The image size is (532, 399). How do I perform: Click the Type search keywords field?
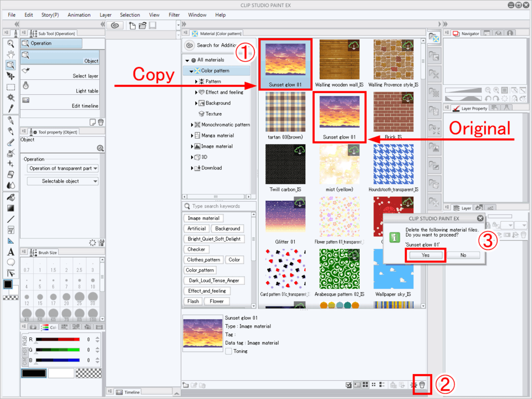(x=219, y=206)
